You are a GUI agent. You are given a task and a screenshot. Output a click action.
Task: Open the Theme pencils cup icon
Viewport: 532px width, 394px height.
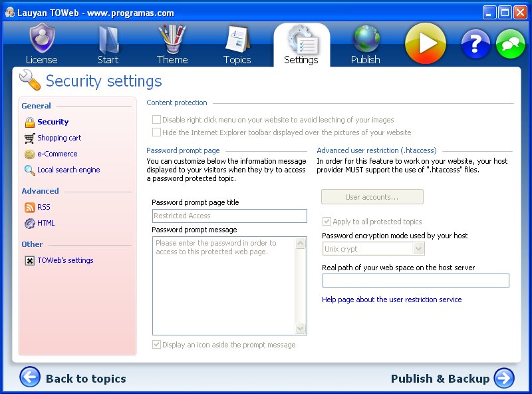pyautogui.click(x=172, y=39)
